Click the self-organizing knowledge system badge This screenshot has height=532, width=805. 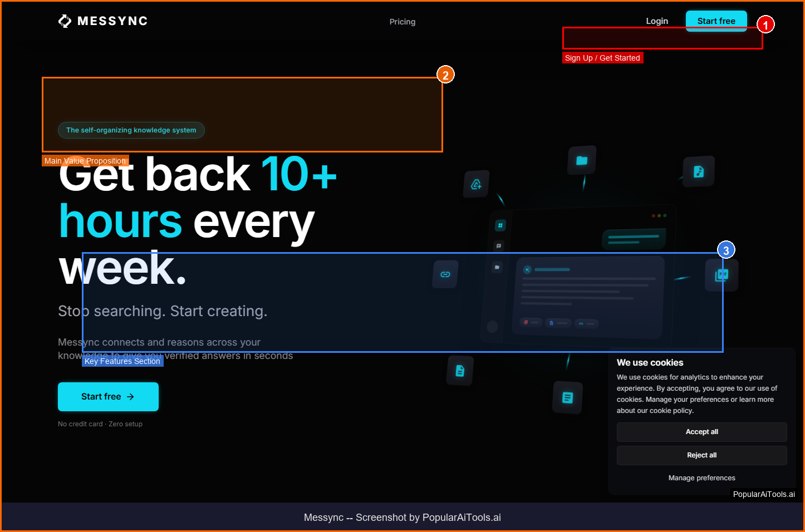pyautogui.click(x=131, y=130)
